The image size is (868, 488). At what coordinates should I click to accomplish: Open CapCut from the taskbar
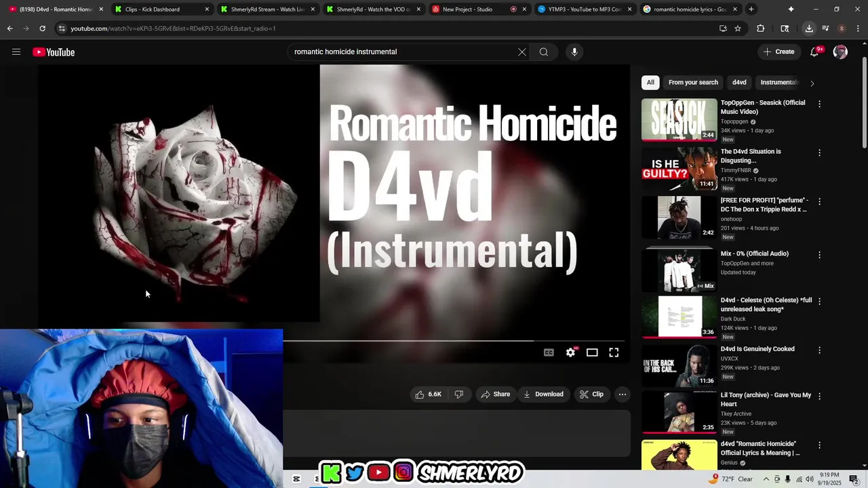pyautogui.click(x=296, y=479)
